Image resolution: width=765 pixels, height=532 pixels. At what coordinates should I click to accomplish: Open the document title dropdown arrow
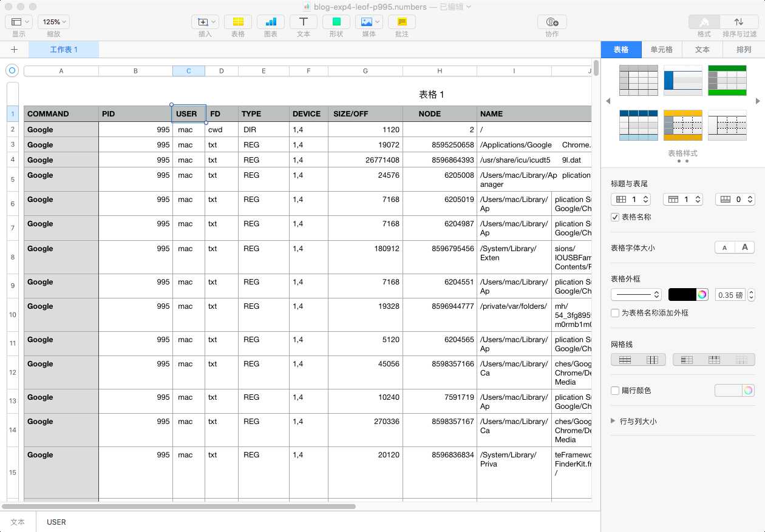coord(469,7)
